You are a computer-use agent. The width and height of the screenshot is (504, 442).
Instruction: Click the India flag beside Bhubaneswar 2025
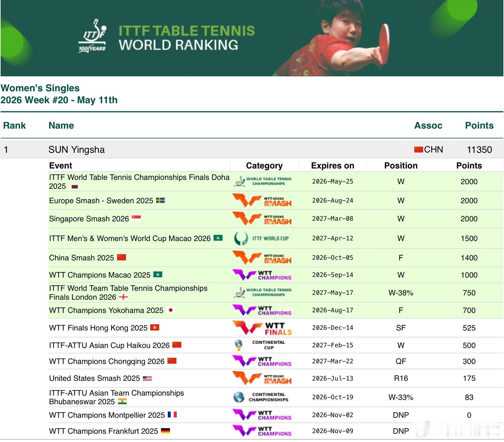(x=122, y=401)
